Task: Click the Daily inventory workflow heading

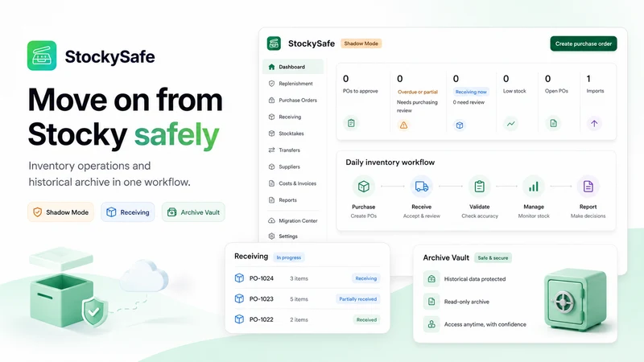Action: 390,162
